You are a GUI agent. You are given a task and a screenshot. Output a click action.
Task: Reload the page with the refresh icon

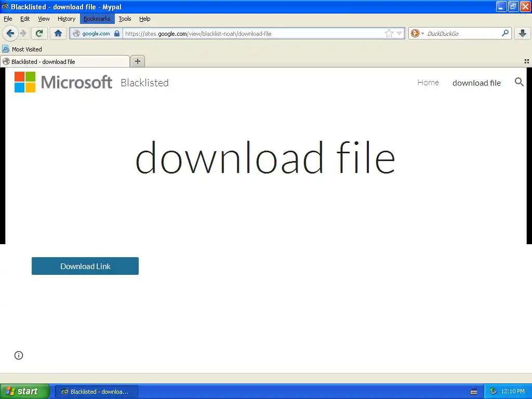39,33
